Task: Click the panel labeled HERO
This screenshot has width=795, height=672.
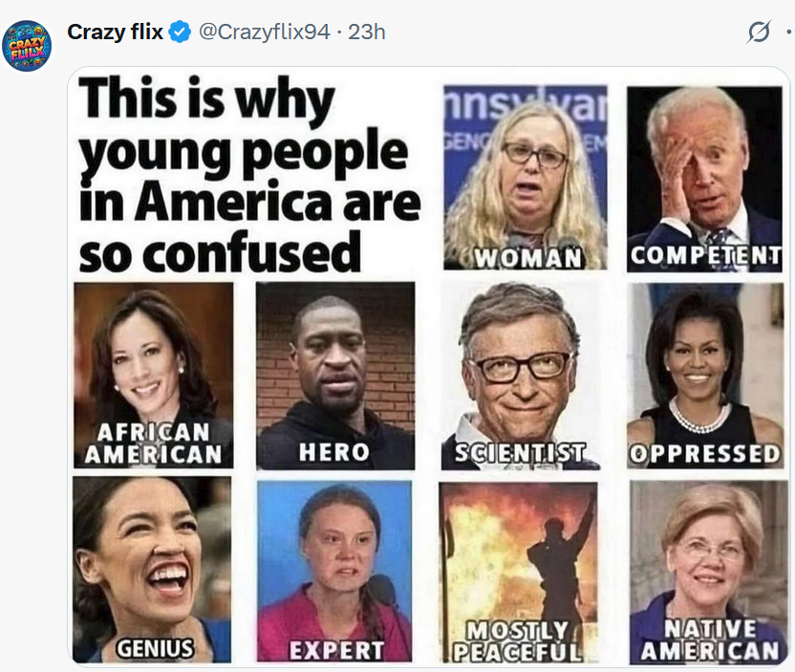Action: click(334, 375)
